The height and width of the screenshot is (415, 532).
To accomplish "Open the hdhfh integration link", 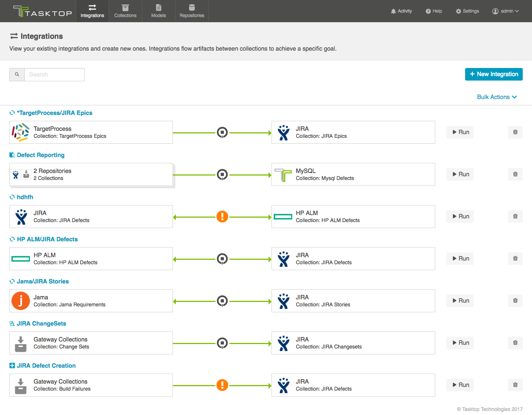I will pyautogui.click(x=25, y=197).
